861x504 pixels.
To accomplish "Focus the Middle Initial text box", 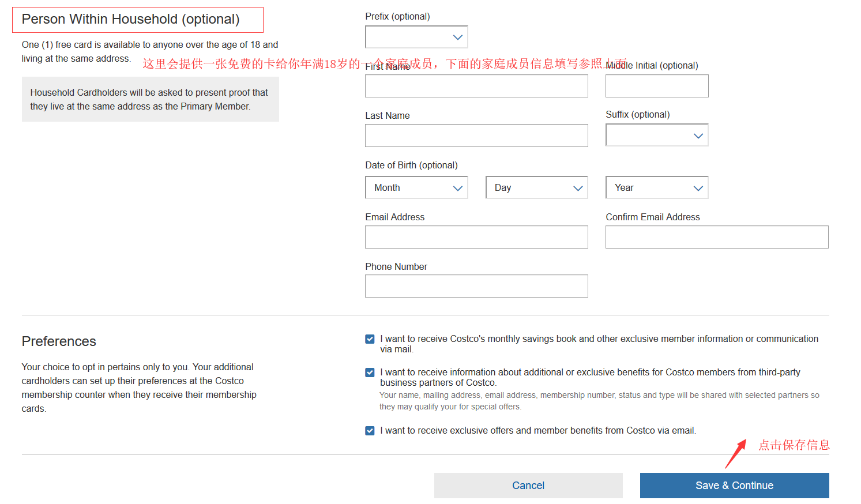I will 657,86.
